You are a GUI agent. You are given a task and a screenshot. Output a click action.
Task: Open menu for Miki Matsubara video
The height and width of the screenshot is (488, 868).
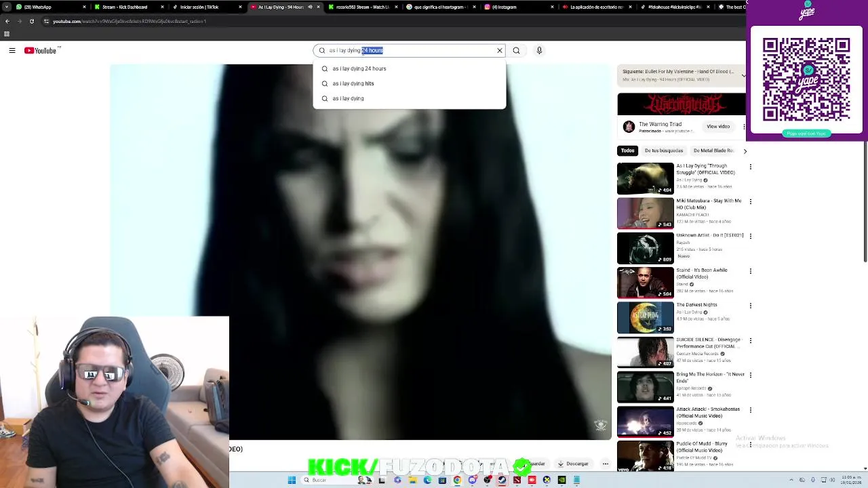tap(750, 201)
